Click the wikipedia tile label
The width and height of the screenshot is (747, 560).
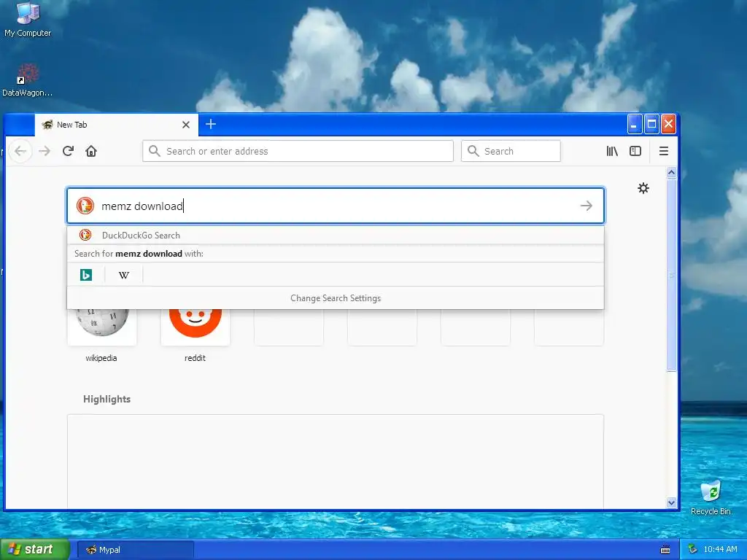[x=101, y=358]
